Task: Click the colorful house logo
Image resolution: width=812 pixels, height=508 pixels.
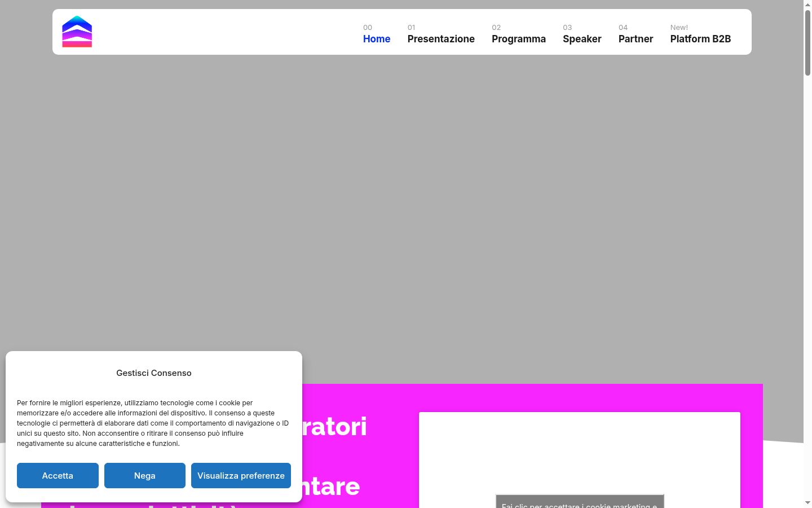Action: click(x=77, y=32)
